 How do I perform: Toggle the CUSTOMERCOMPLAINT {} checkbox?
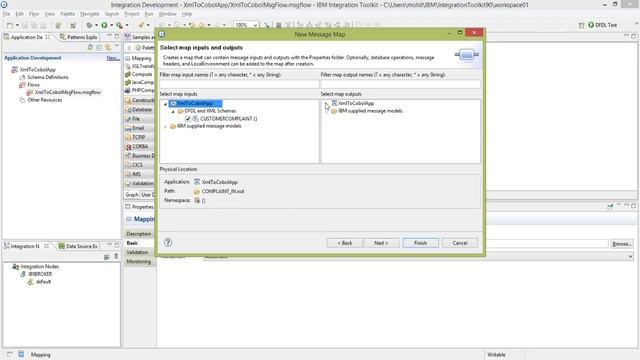(x=188, y=119)
